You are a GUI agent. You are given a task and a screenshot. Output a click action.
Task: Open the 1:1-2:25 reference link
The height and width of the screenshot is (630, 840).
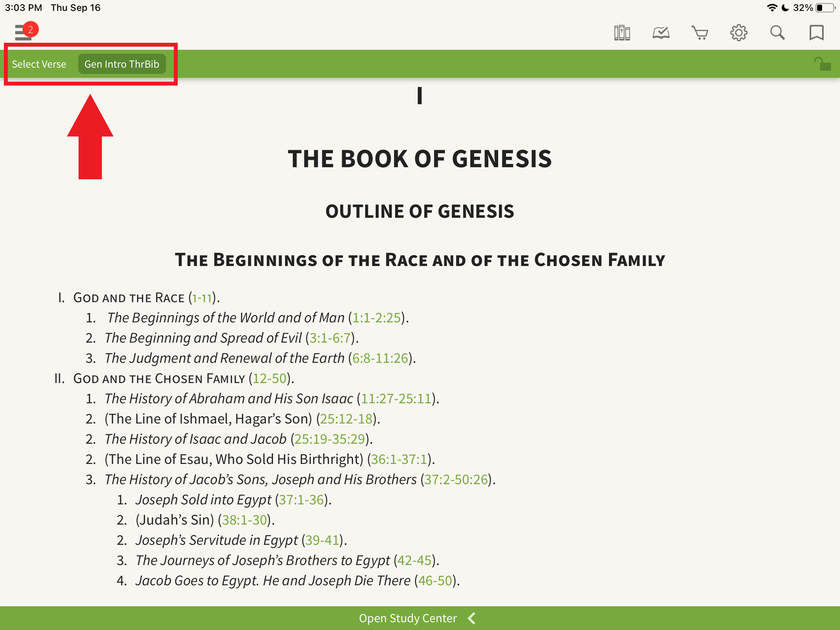pos(376,318)
